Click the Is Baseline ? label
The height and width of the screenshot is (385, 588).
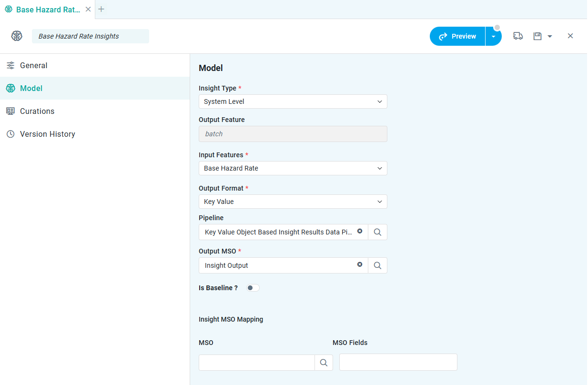pos(218,288)
